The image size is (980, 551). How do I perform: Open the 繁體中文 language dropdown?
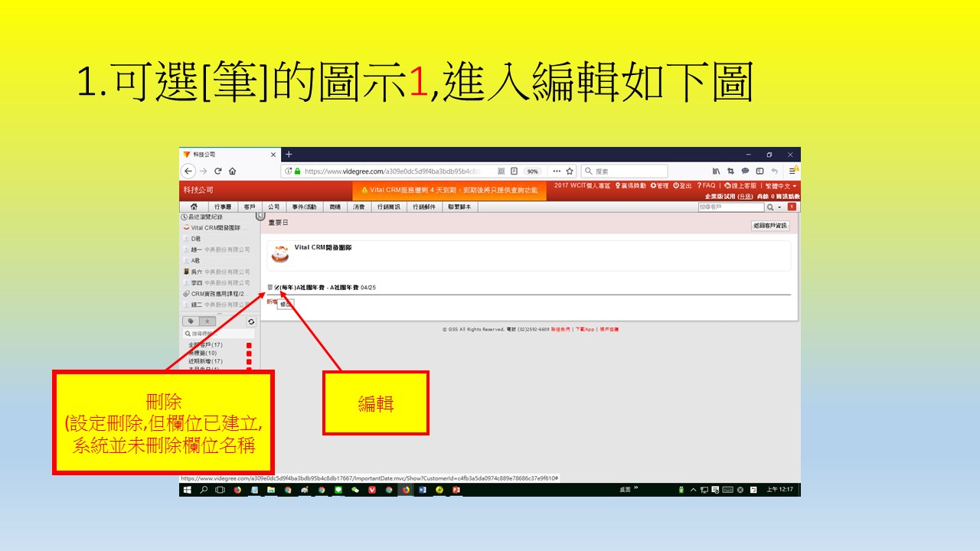click(782, 186)
